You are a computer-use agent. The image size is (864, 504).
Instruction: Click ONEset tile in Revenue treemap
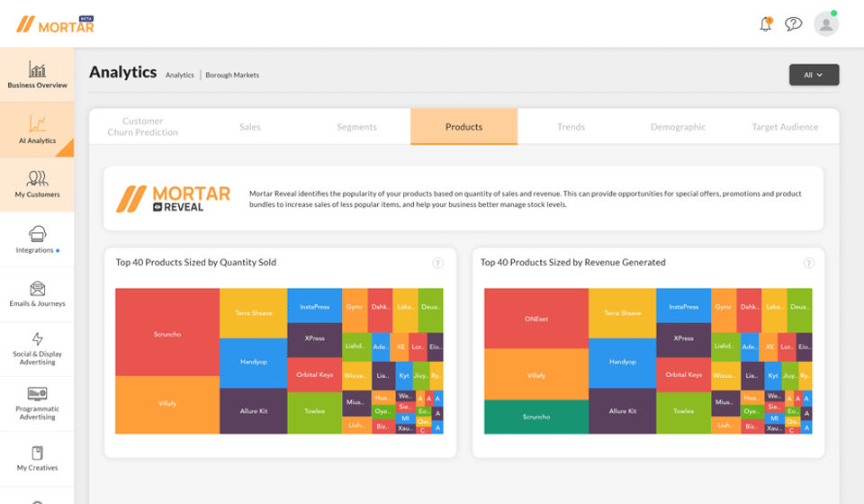click(536, 318)
